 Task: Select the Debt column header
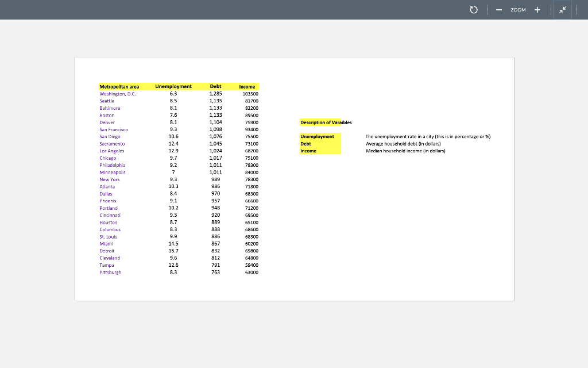[x=216, y=86]
